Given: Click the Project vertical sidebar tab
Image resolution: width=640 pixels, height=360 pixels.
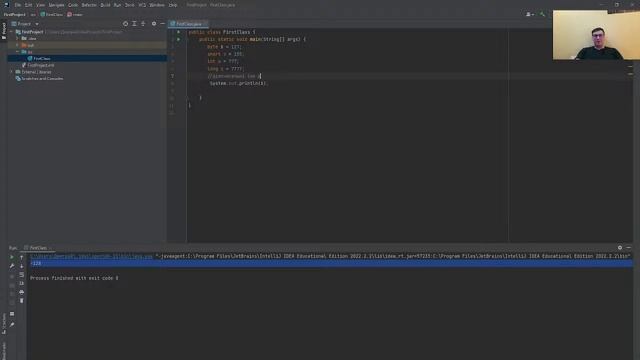Looking at the screenshot, I should pos(4,31).
